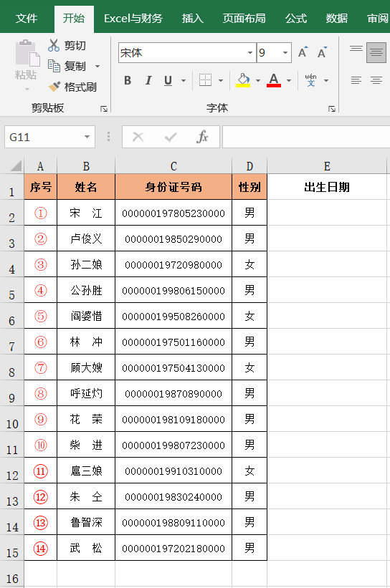The image size is (390, 588).
Task: Open the 文件 tab
Action: (27, 18)
